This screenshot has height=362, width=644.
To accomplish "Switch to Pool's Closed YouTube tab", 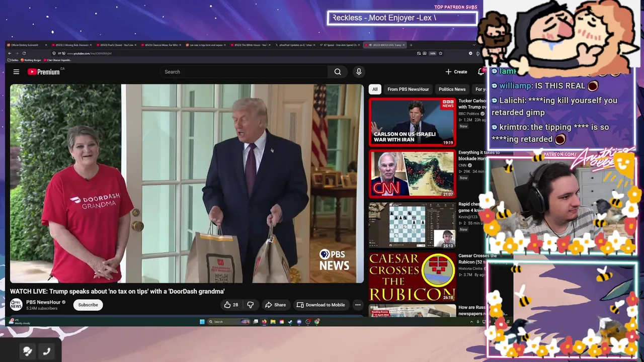I will pyautogui.click(x=117, y=45).
